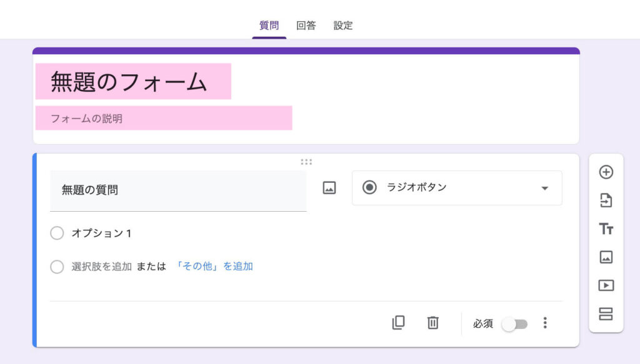Click the add image icon in sidebar
The height and width of the screenshot is (364, 640).
[606, 257]
